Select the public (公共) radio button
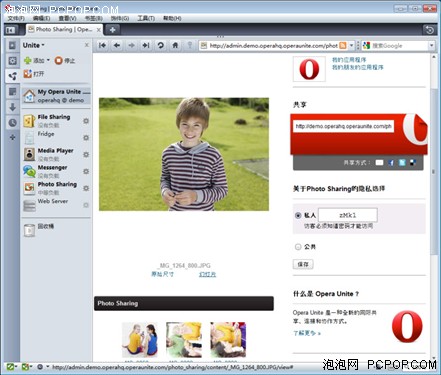 click(298, 247)
